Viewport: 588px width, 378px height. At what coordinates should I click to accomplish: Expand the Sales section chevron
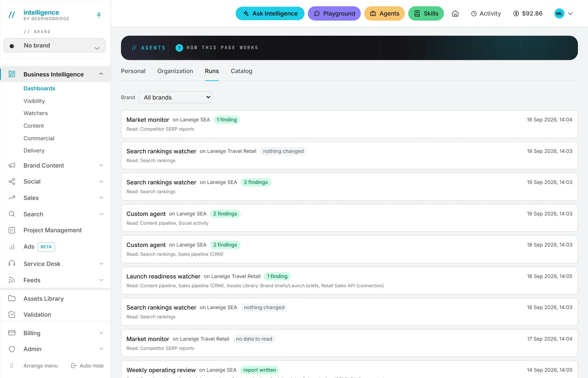[x=101, y=198]
